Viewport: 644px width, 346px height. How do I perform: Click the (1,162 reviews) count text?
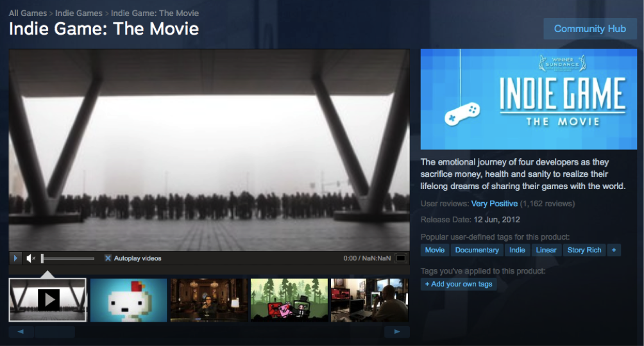click(x=548, y=204)
